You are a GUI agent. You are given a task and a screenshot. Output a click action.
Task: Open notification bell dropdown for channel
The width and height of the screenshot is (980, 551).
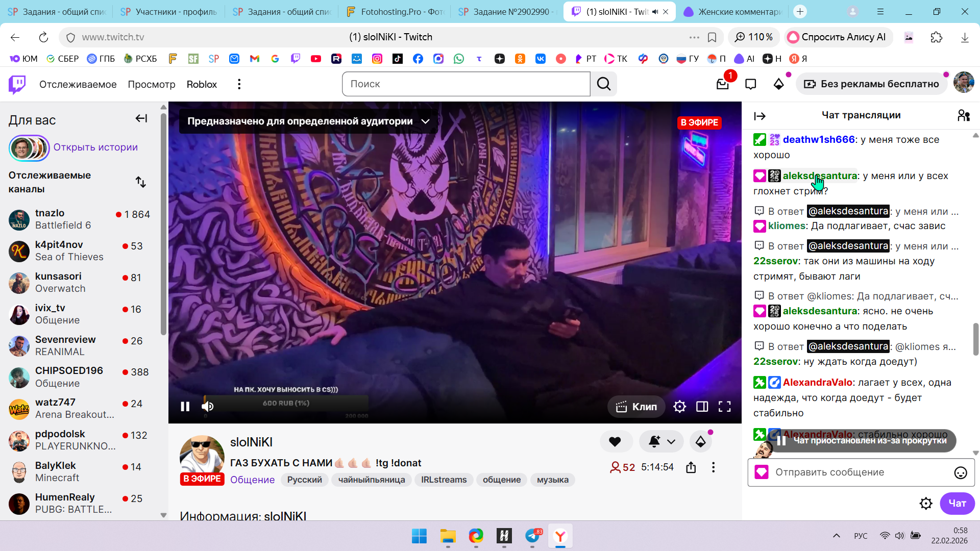coord(661,442)
